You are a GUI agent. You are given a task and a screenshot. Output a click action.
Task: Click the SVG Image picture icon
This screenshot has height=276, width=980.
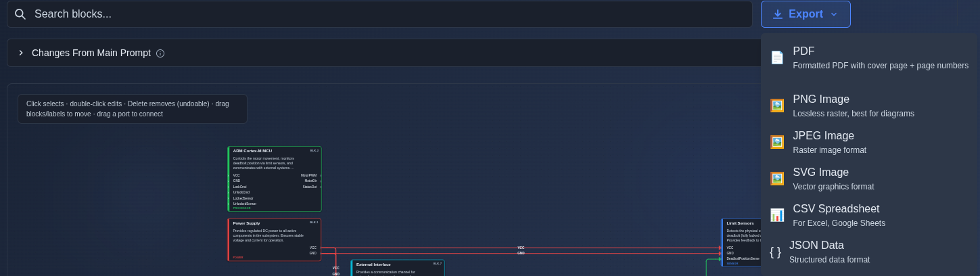777,179
